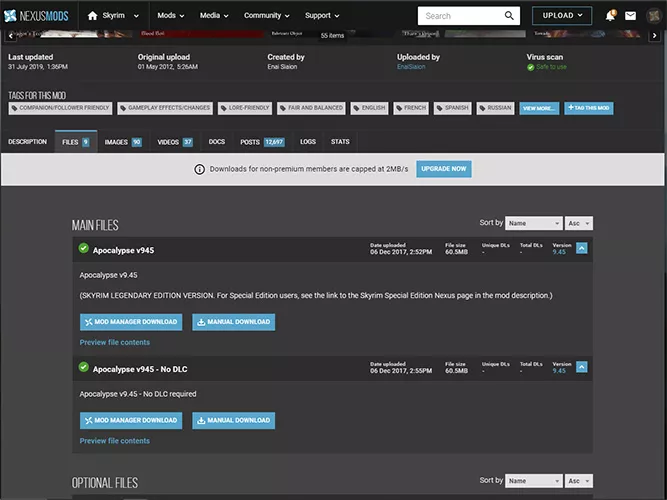
Task: Open the UPLOAD dropdown button
Action: [x=562, y=16]
